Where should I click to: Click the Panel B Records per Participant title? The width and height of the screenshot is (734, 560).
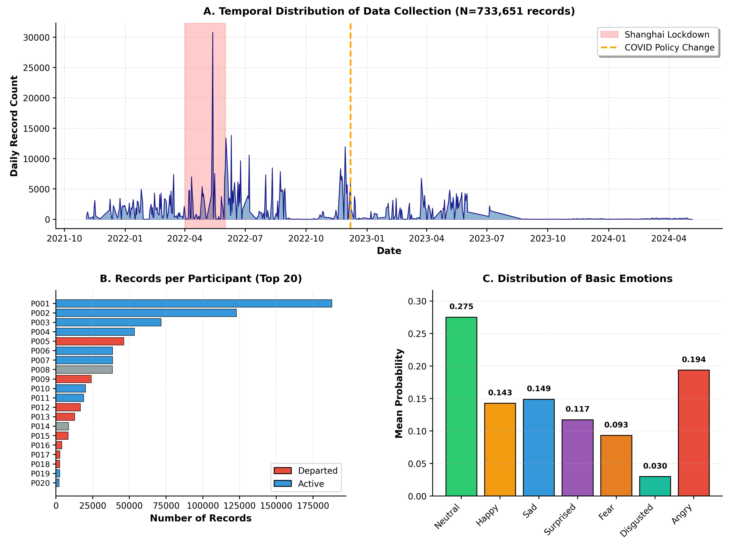201,279
